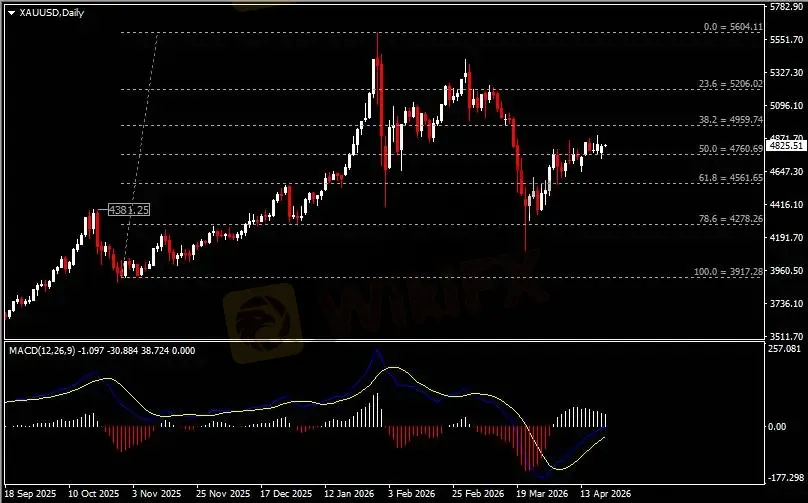
Task: Click the XAUUSD,Daily chart title dropdown arrow
Action: (x=12, y=13)
